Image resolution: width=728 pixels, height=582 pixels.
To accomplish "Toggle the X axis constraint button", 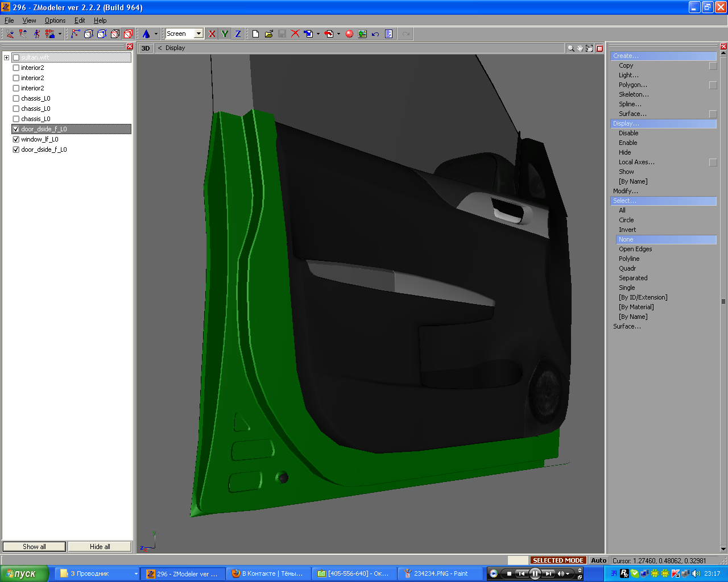I will pyautogui.click(x=212, y=34).
